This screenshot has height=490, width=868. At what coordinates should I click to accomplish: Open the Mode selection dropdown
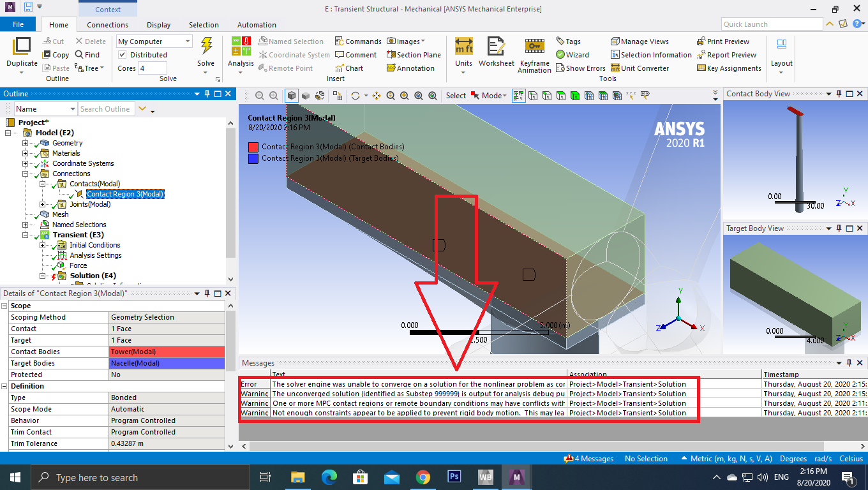pyautogui.click(x=489, y=96)
